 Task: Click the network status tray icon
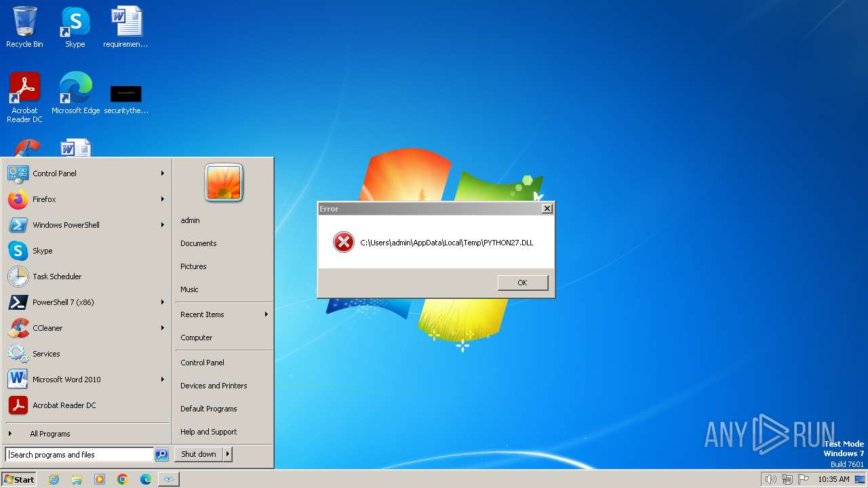tap(787, 479)
